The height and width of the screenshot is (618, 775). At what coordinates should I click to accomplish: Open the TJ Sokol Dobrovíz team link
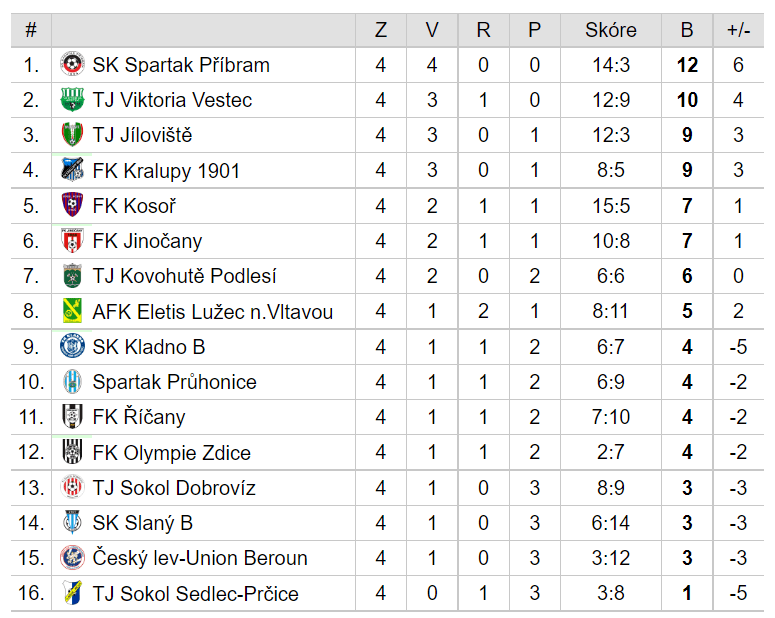coord(174,487)
